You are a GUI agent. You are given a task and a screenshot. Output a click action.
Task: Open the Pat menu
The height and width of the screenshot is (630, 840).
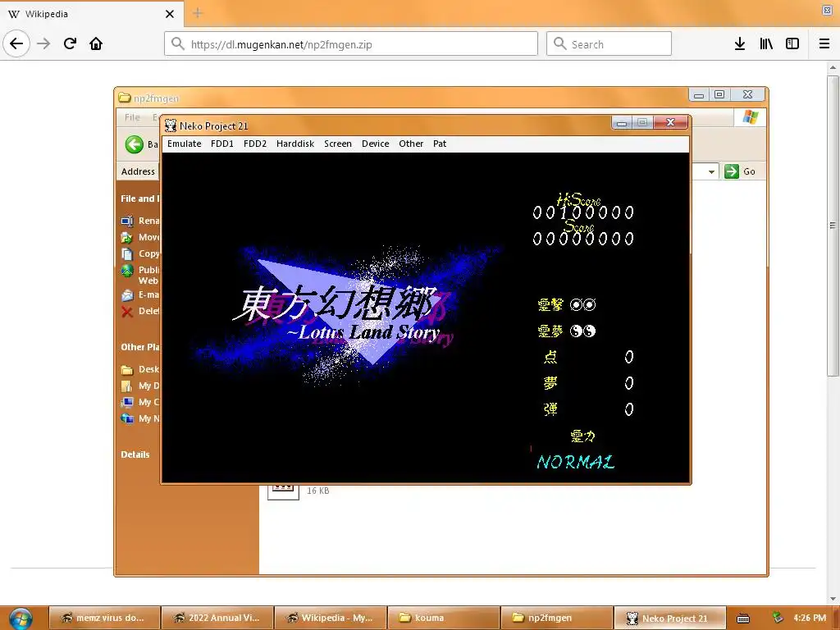440,144
